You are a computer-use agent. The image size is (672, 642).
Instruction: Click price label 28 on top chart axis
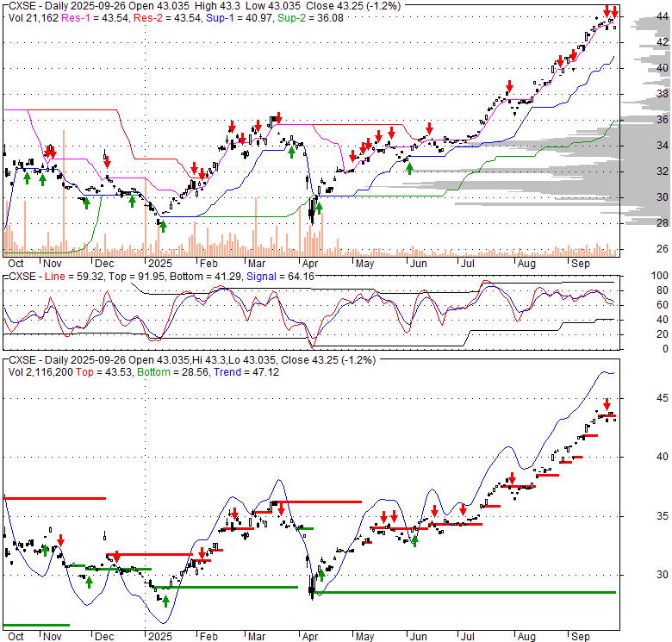(663, 223)
